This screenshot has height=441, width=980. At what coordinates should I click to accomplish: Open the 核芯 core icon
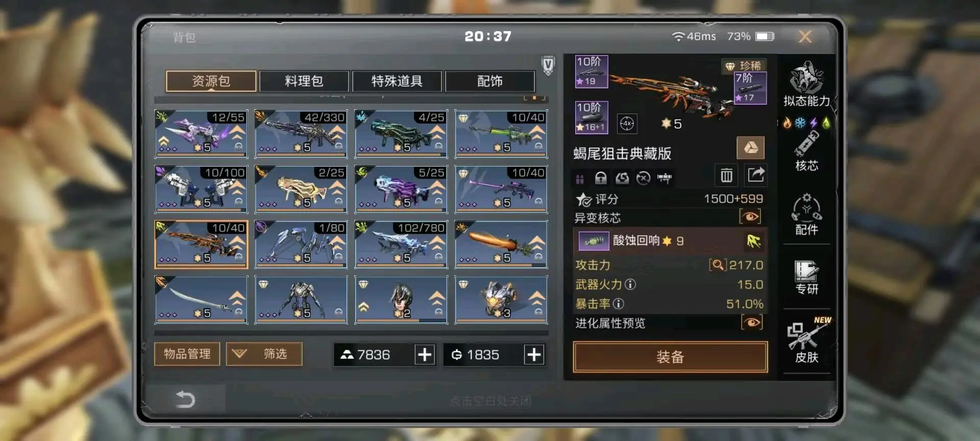pyautogui.click(x=806, y=151)
